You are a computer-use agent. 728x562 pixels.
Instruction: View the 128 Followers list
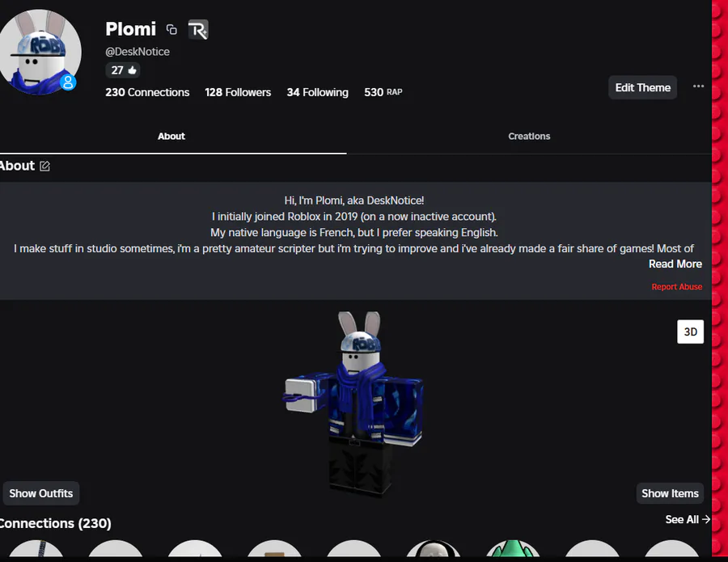click(x=238, y=92)
